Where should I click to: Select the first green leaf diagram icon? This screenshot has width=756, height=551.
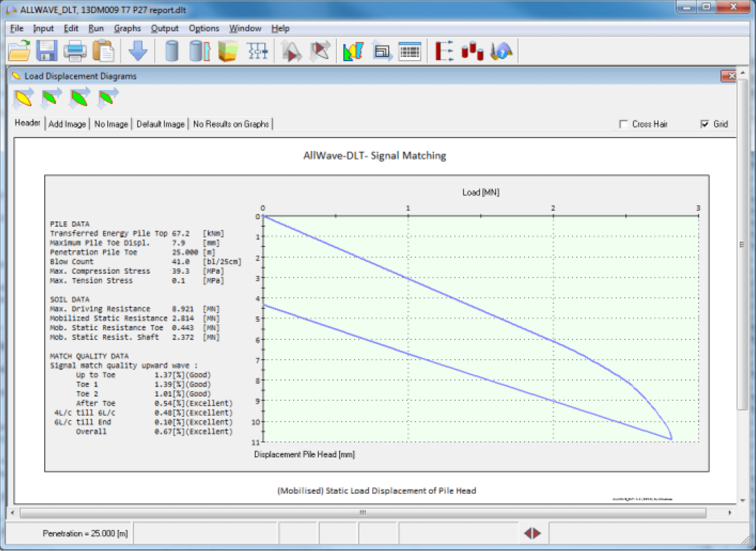coord(51,98)
